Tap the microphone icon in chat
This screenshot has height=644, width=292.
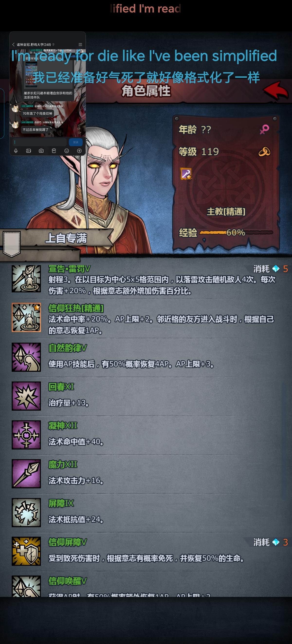[x=16, y=151]
